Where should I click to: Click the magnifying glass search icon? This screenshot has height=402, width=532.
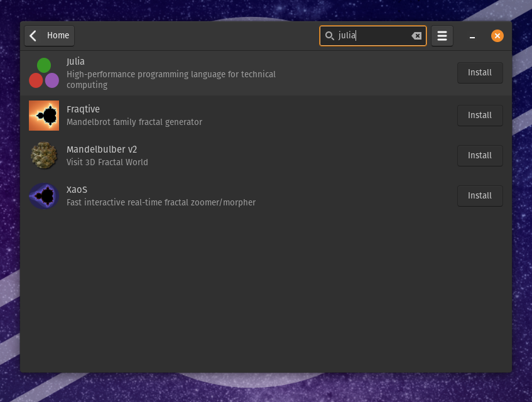pos(329,36)
